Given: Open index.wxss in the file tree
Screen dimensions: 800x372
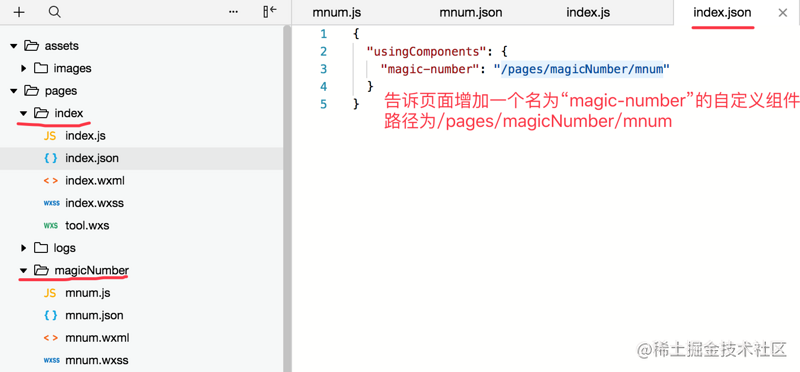Looking at the screenshot, I should pyautogui.click(x=94, y=203).
